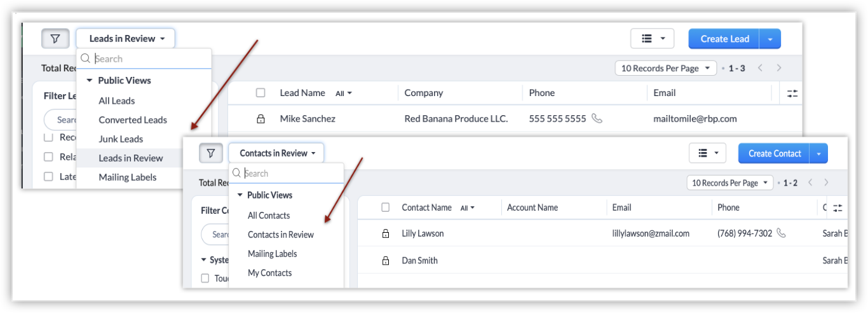The height and width of the screenshot is (313, 868).
Task: Select My Contacts view
Action: (x=270, y=272)
